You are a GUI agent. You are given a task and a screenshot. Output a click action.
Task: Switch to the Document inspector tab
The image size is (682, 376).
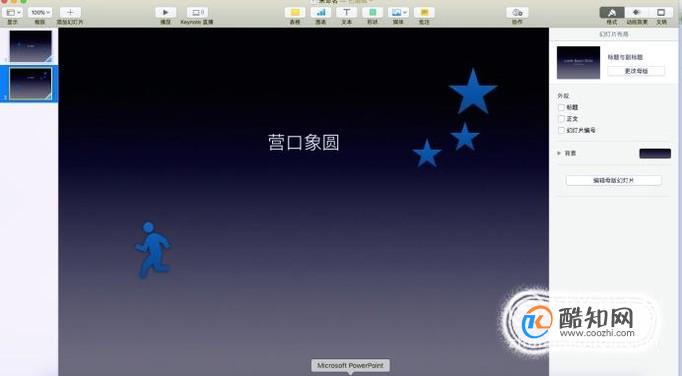[x=661, y=13]
